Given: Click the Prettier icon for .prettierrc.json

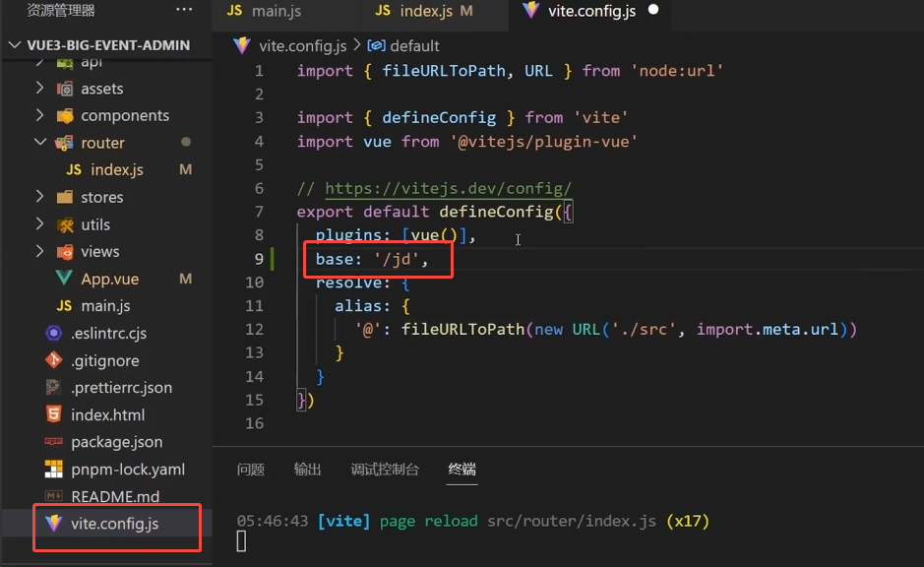Looking at the screenshot, I should click(x=53, y=387).
